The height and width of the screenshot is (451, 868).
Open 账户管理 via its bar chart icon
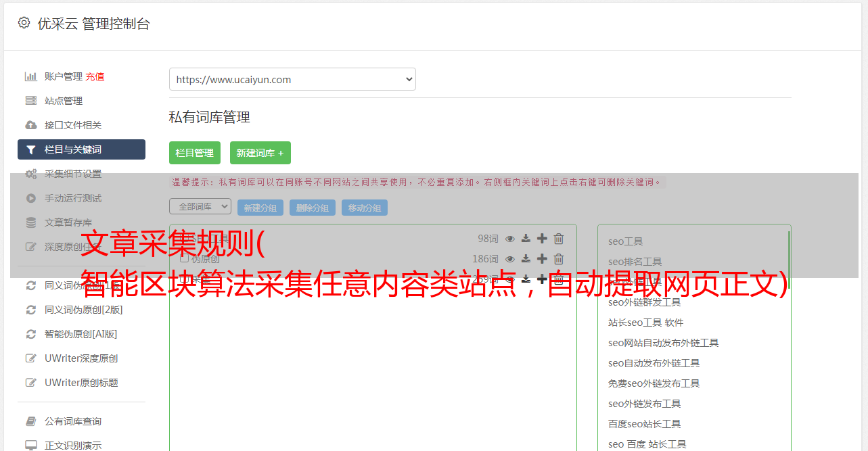31,76
